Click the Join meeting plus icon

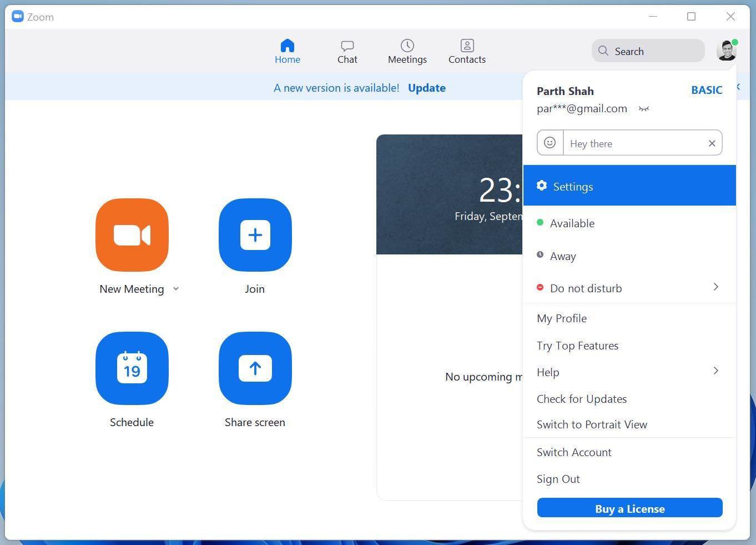255,235
